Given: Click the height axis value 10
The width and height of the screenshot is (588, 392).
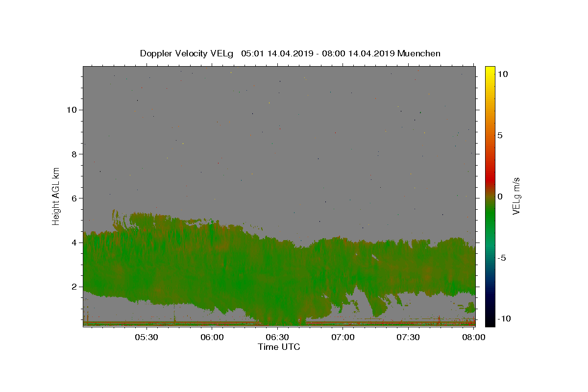Looking at the screenshot, I should point(71,110).
